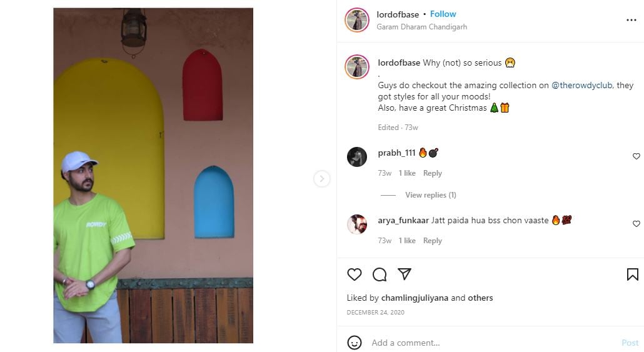Share the post via paper plane icon
The image size is (644, 352).
(405, 274)
